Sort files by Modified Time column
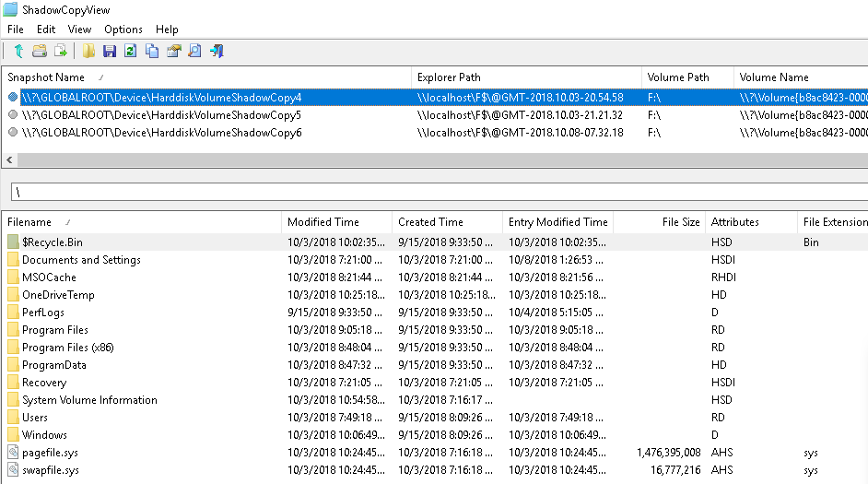Image resolution: width=868 pixels, height=484 pixels. [323, 222]
